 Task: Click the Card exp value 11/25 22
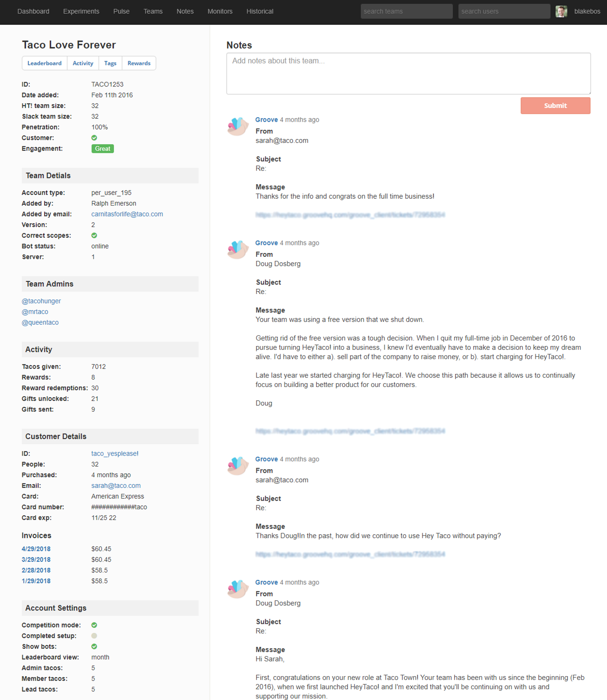(104, 518)
